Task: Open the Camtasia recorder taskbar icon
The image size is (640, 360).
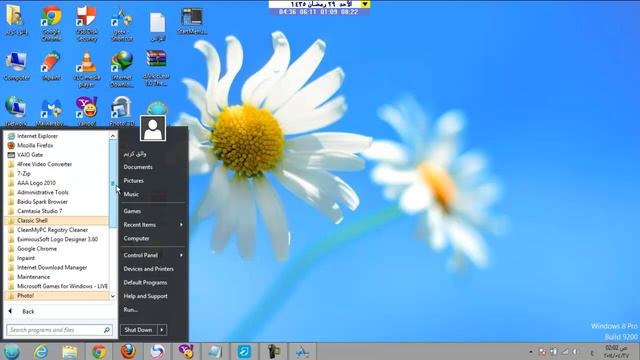Action: point(274,351)
